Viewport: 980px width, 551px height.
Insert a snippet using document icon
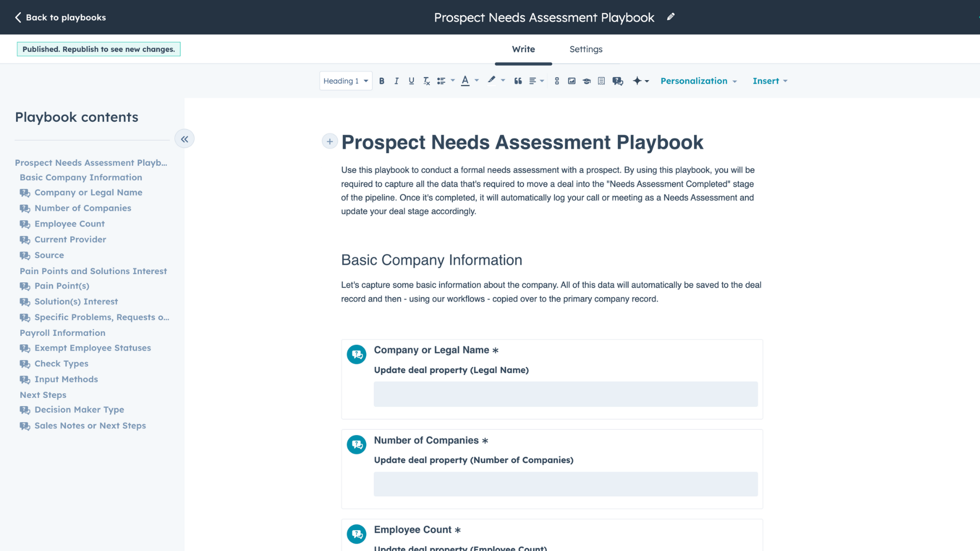tap(601, 81)
